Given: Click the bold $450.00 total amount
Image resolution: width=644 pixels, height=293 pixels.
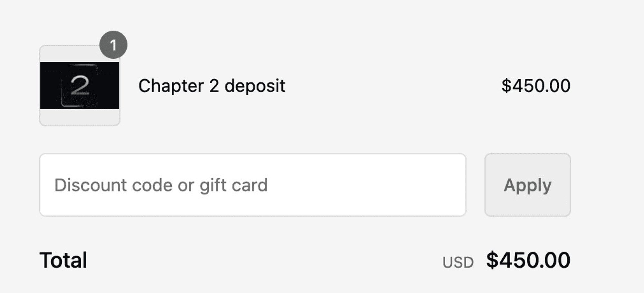Looking at the screenshot, I should [528, 260].
